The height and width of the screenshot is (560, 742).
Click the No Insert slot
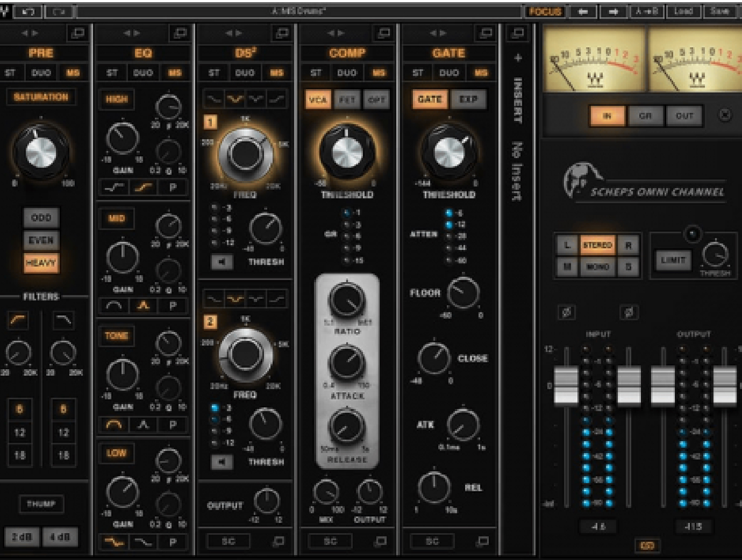517,171
